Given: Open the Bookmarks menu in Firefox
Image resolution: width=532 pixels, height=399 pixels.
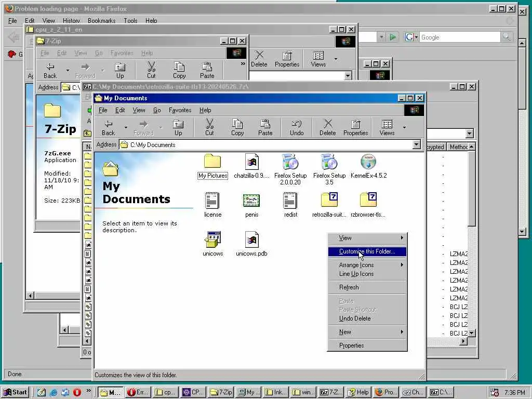Looking at the screenshot, I should click(101, 20).
